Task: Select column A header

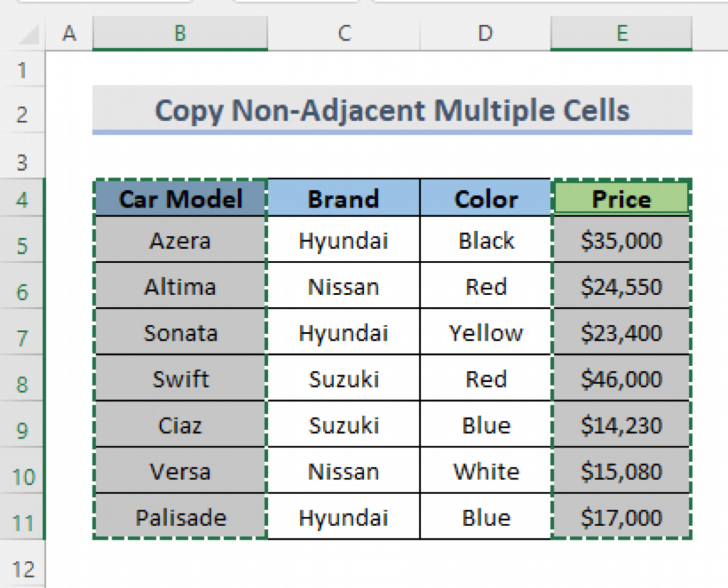Action: tap(69, 34)
